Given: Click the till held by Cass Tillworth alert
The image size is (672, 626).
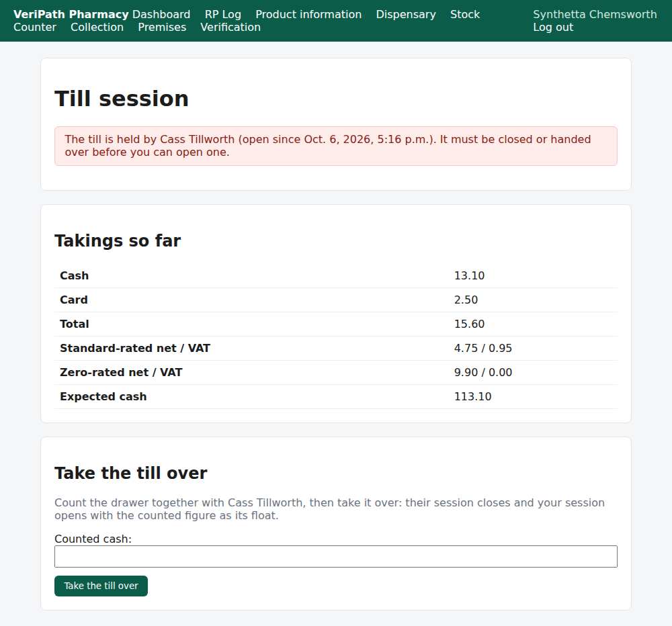Looking at the screenshot, I should coord(336,146).
